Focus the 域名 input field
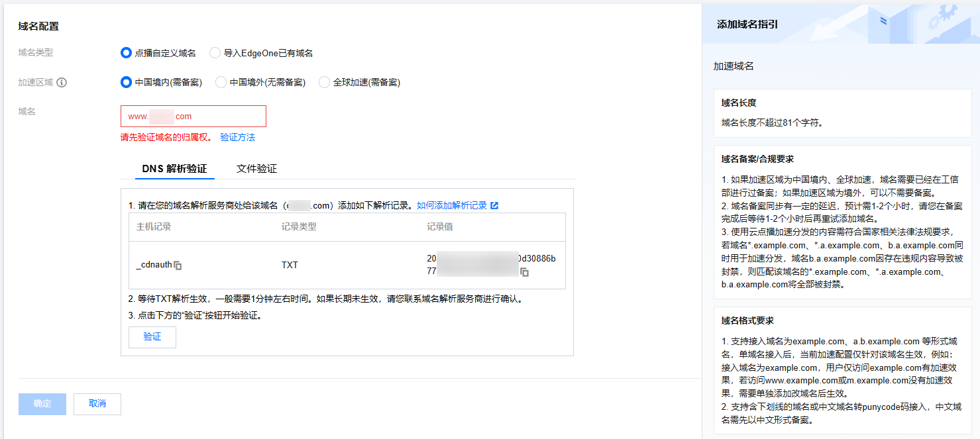The width and height of the screenshot is (980, 439). pos(193,116)
